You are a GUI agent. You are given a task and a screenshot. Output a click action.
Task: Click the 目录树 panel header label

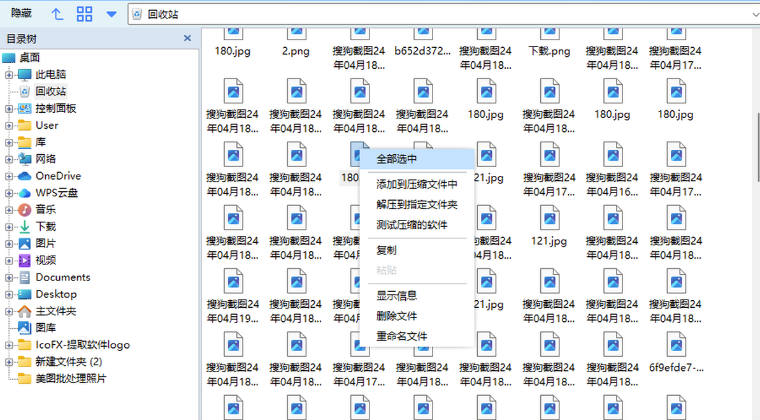tap(21, 39)
